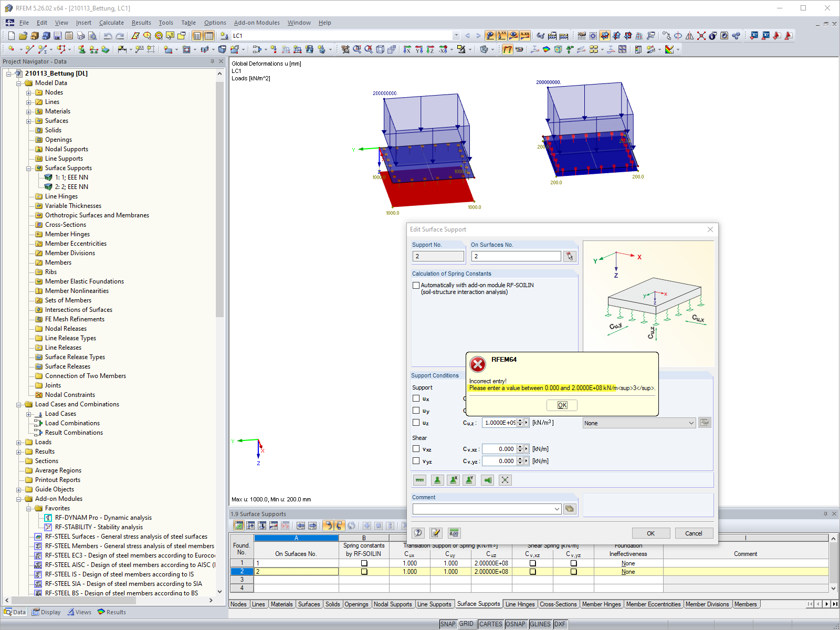Toggle row 1 by RF-SOILIN table checkbox
Screen dimensions: 840x630
coord(364,563)
